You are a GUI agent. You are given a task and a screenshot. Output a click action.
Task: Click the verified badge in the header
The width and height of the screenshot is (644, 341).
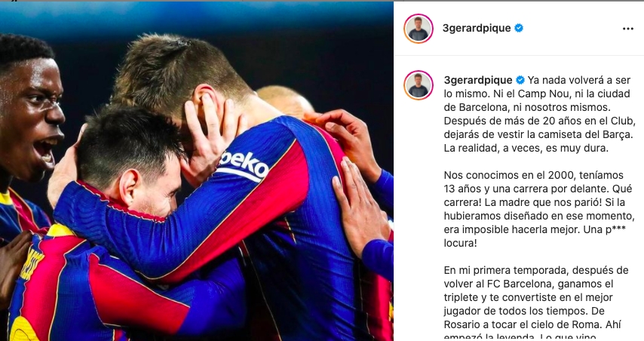click(x=519, y=28)
